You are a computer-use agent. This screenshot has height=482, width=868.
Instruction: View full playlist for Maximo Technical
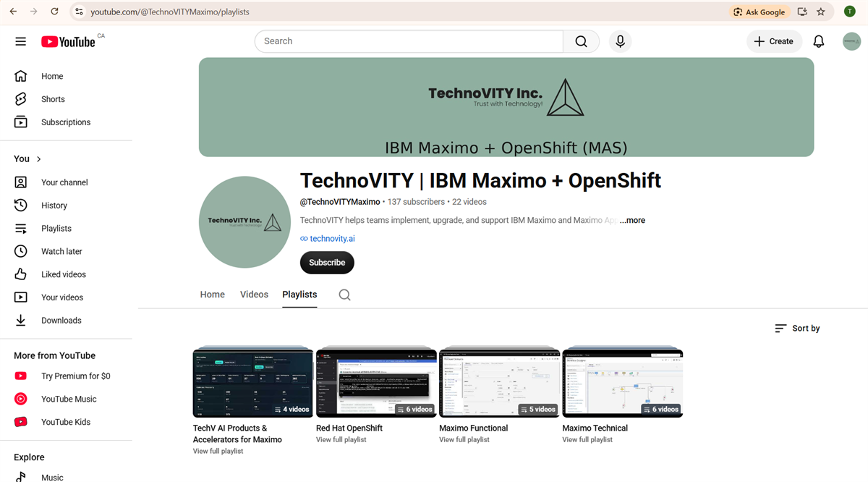pos(587,439)
